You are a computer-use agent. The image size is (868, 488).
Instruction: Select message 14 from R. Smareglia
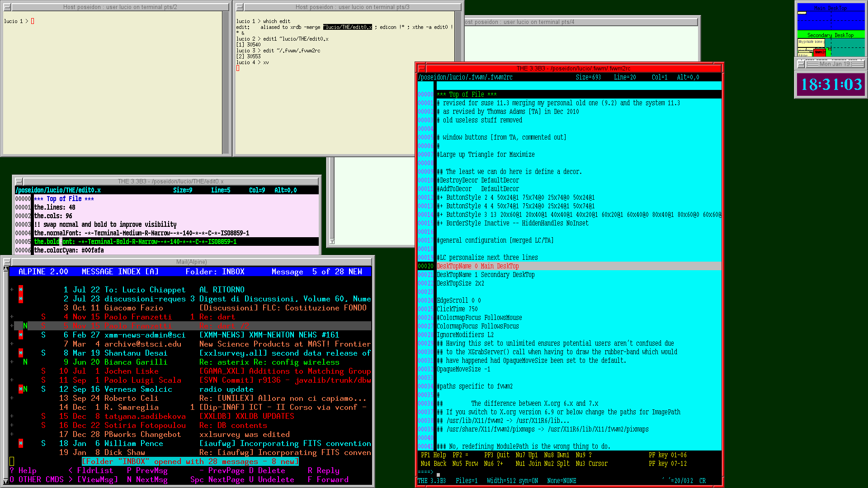click(190, 408)
